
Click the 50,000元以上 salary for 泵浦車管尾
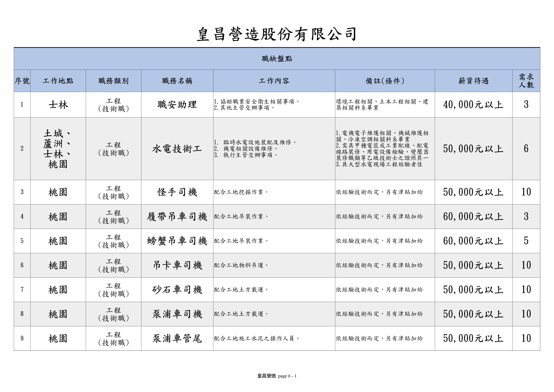coord(473,339)
